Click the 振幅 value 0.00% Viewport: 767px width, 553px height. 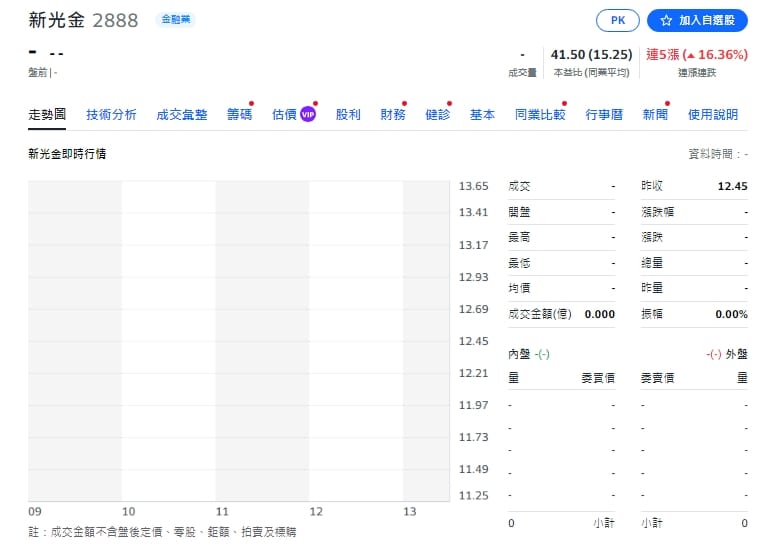point(731,314)
